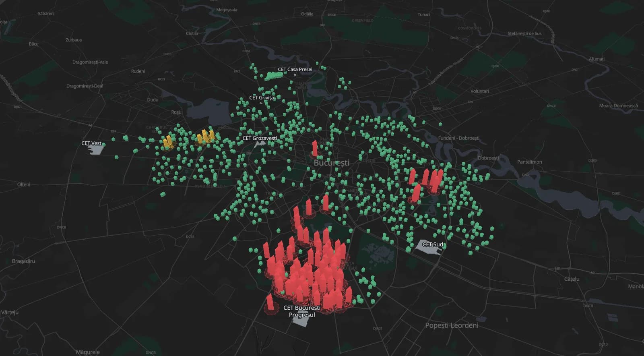Select the Tunari label

[x=423, y=14]
